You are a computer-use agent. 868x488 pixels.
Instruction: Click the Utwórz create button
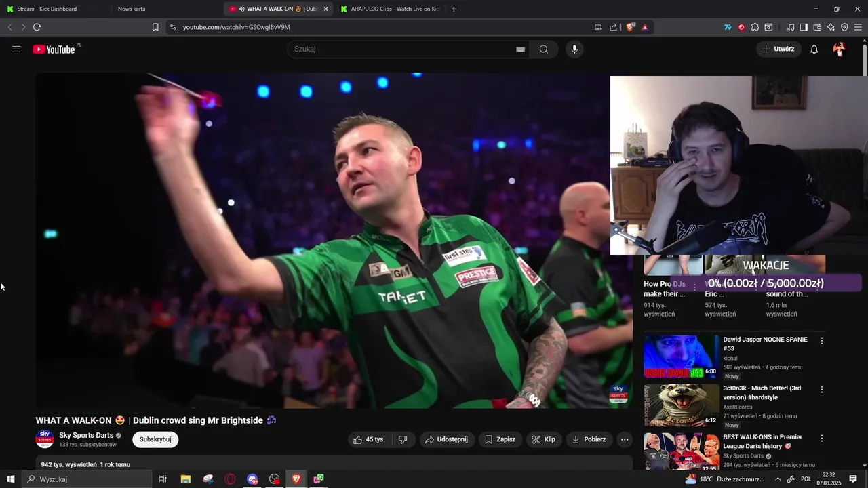click(x=778, y=49)
